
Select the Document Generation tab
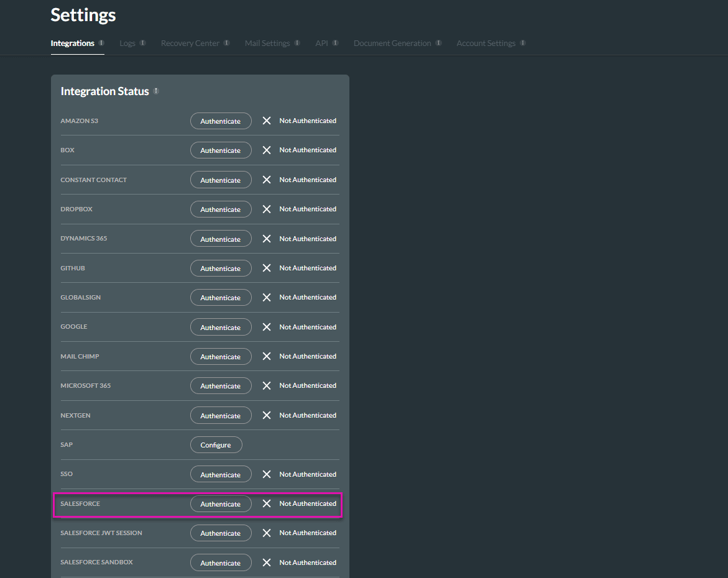[392, 43]
